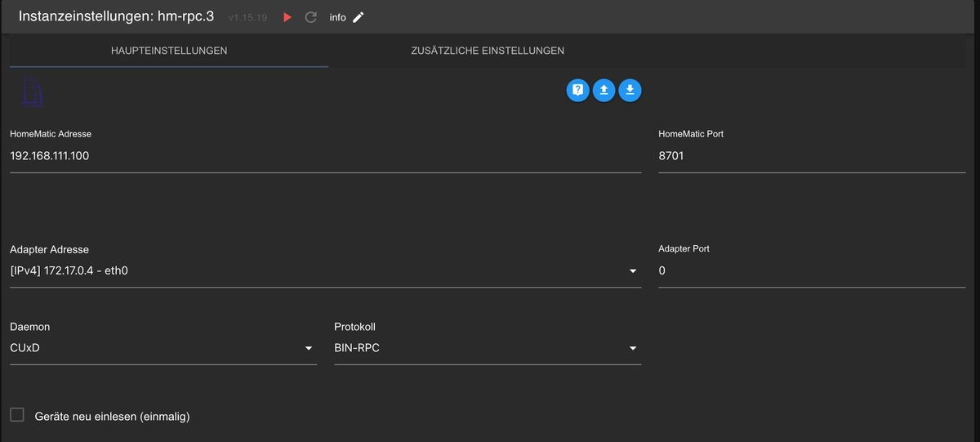Click the Adapter Port field
Image resolution: width=980 pixels, height=442 pixels.
tap(811, 270)
